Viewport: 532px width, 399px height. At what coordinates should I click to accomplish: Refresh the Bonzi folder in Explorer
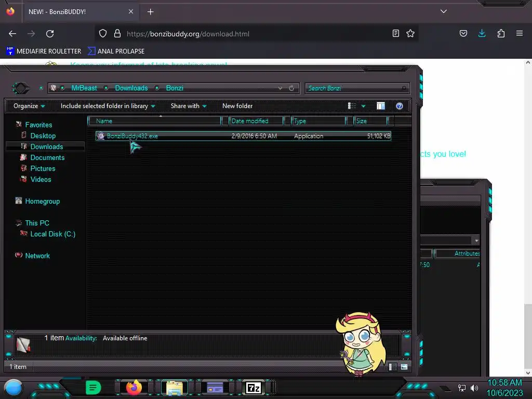pos(291,88)
